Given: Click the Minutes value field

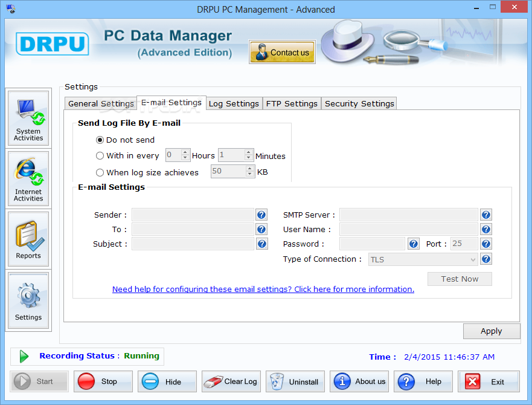Looking at the screenshot, I should click(x=232, y=155).
